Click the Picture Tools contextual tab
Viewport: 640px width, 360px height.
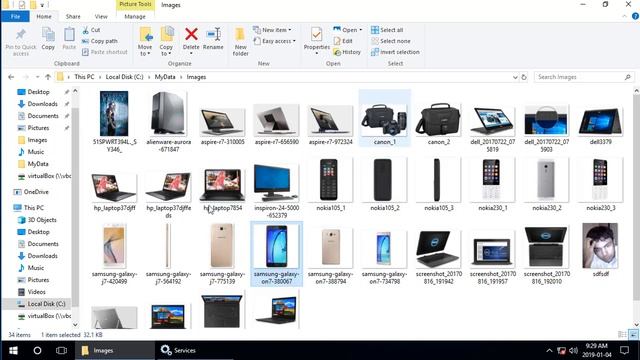tap(135, 4)
